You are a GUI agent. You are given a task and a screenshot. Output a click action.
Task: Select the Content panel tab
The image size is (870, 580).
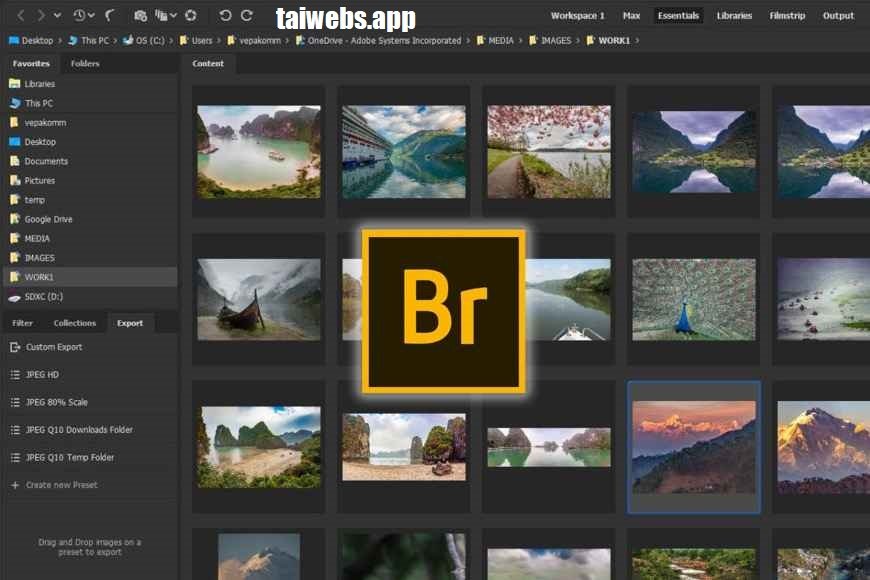208,64
